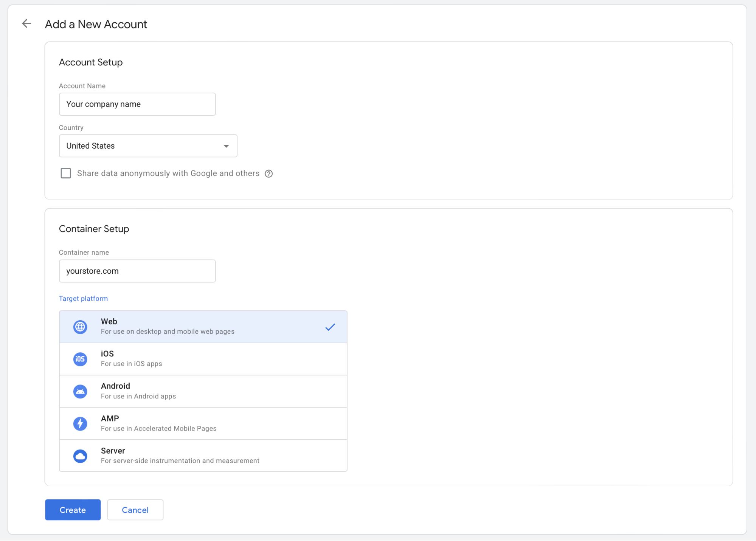
Task: Select AMP Accelerated Mobile Pages option
Action: click(203, 423)
